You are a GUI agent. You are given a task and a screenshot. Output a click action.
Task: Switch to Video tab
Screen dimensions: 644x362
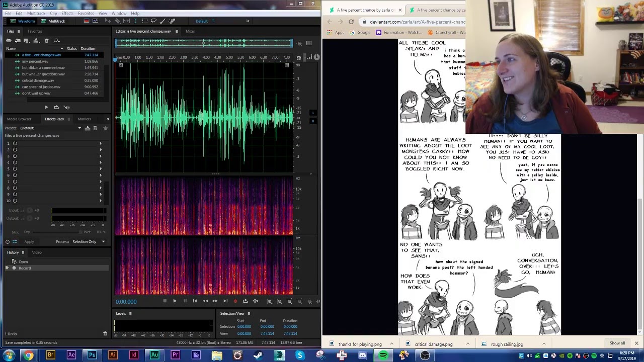(37, 252)
